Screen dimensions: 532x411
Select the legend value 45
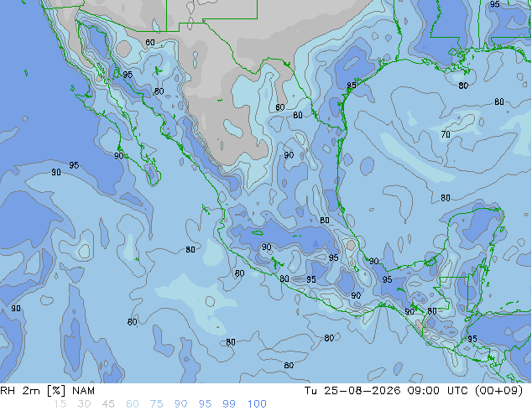[x=108, y=404]
